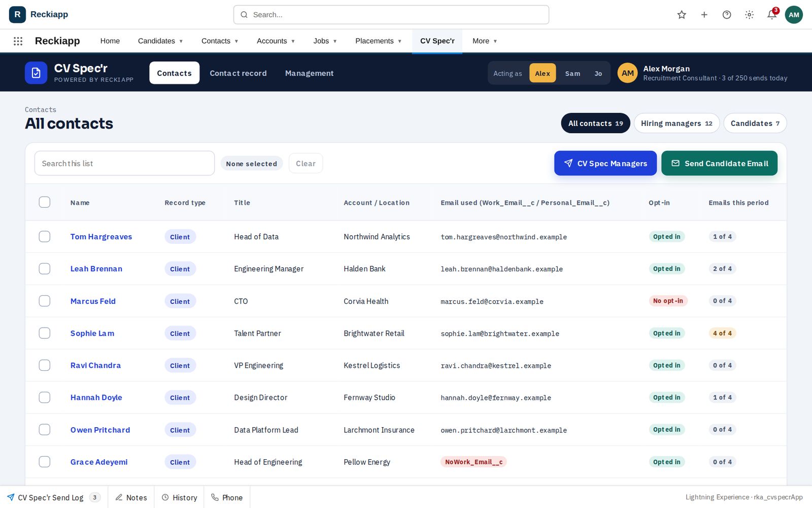Open the Grace Adeyemi contact link
Viewport: 812px width, 508px height.
99,462
